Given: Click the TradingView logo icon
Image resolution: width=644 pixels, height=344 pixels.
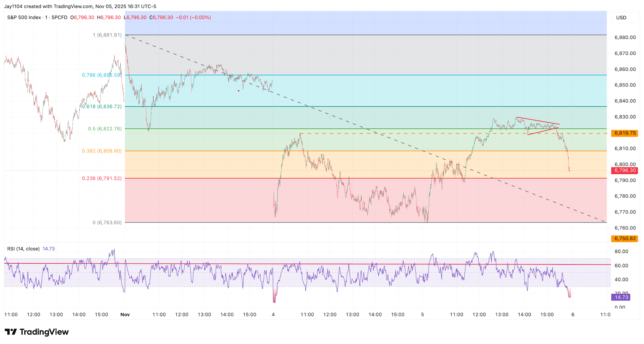Looking at the screenshot, I should pyautogui.click(x=11, y=332).
